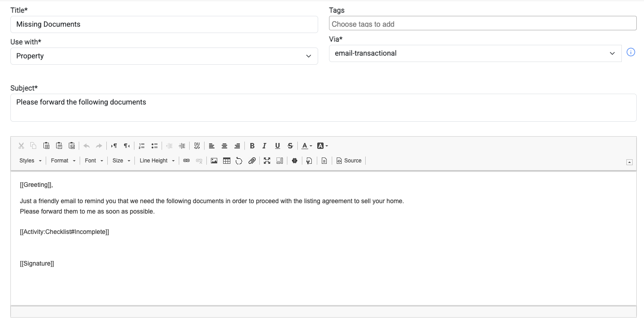Center align the text

pyautogui.click(x=224, y=146)
